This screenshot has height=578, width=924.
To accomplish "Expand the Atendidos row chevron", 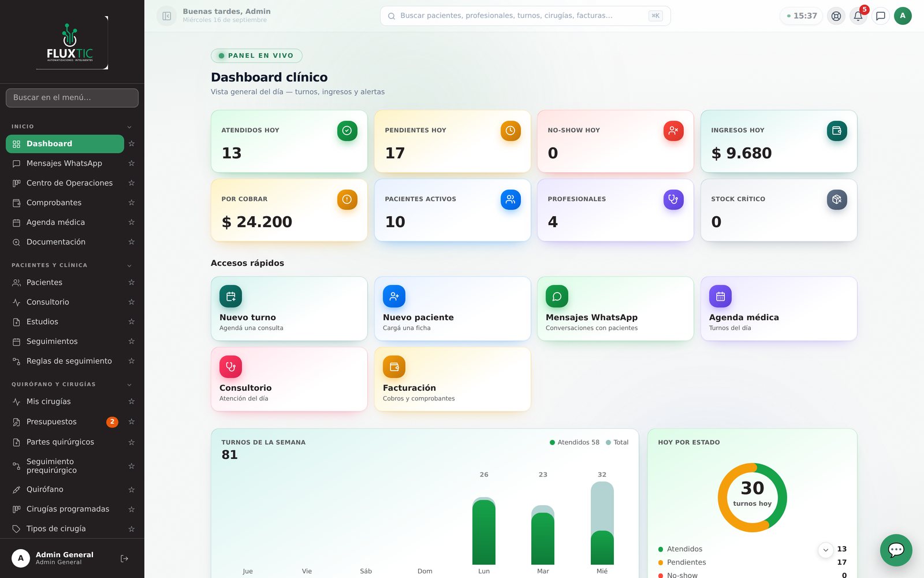I will click(x=825, y=550).
